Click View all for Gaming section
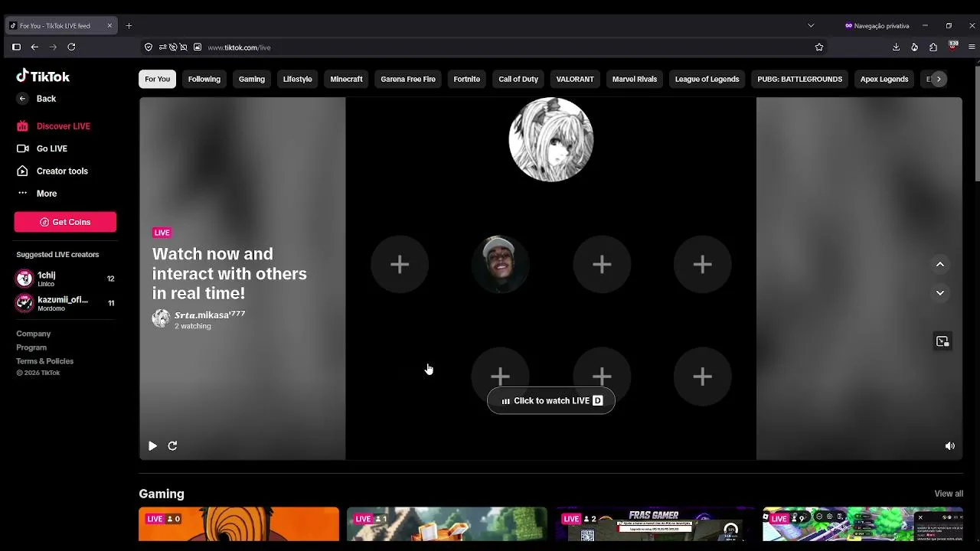This screenshot has height=551, width=980. tap(949, 494)
